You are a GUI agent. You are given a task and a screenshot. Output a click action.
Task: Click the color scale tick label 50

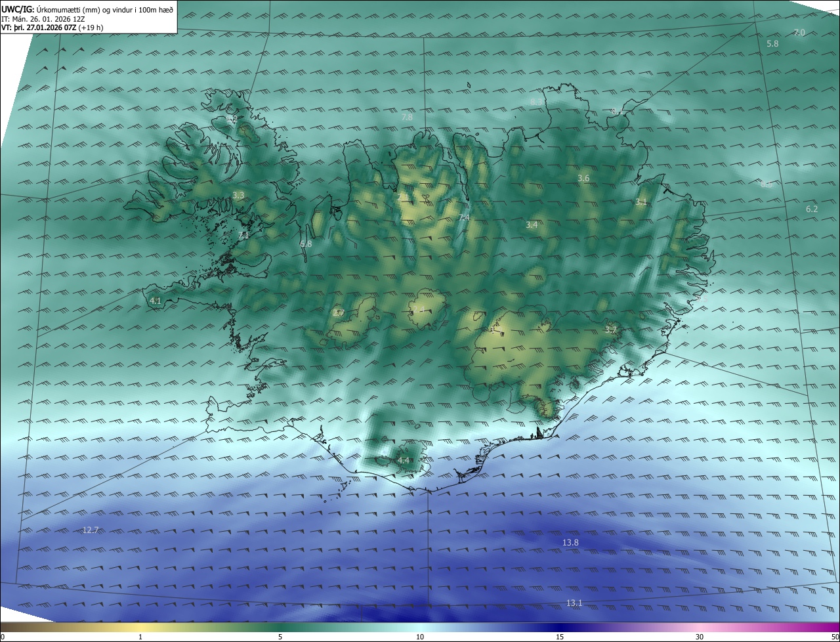pyautogui.click(x=835, y=637)
